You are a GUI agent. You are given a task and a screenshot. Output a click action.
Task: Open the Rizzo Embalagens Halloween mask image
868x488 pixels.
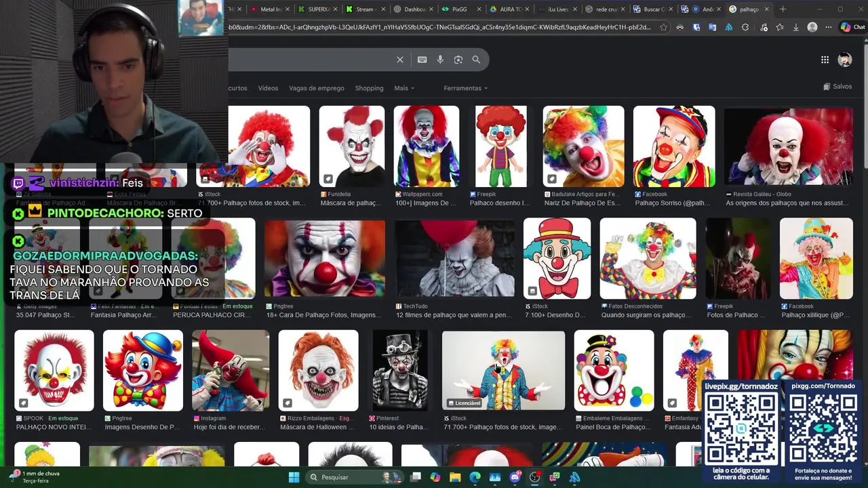(319, 370)
